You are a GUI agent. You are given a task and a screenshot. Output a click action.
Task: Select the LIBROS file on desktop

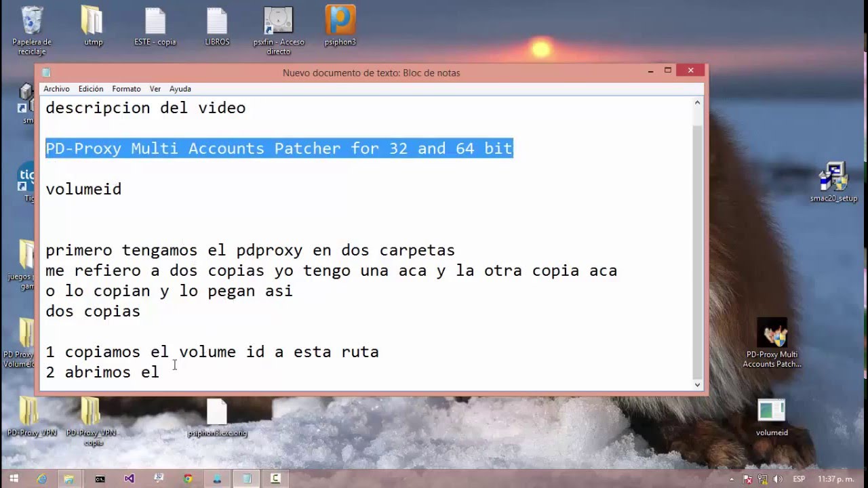coord(217,27)
